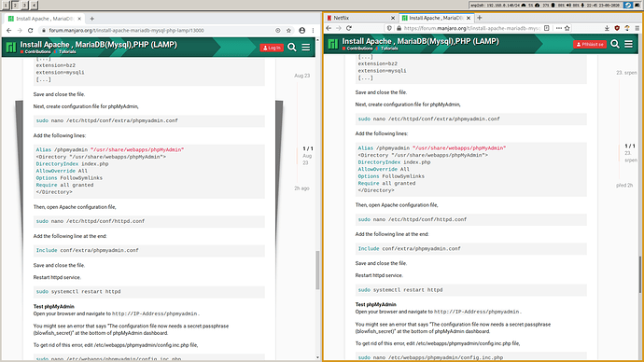The height and width of the screenshot is (362, 644).
Task: Click Firefox downloads arrow icon
Action: [607, 28]
